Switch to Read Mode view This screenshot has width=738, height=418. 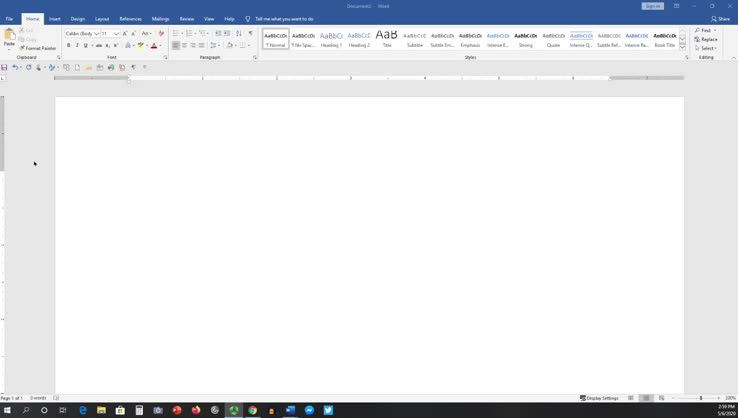[631, 398]
